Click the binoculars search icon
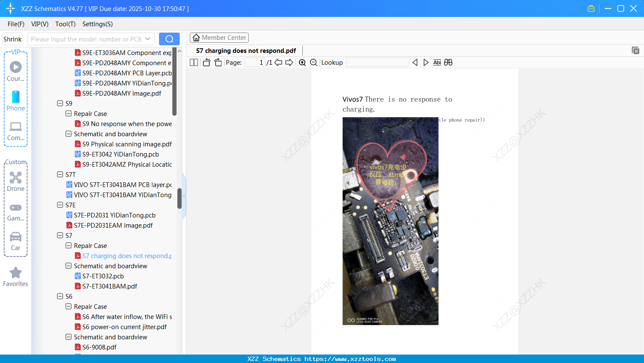The height and width of the screenshot is (363, 644). (448, 63)
